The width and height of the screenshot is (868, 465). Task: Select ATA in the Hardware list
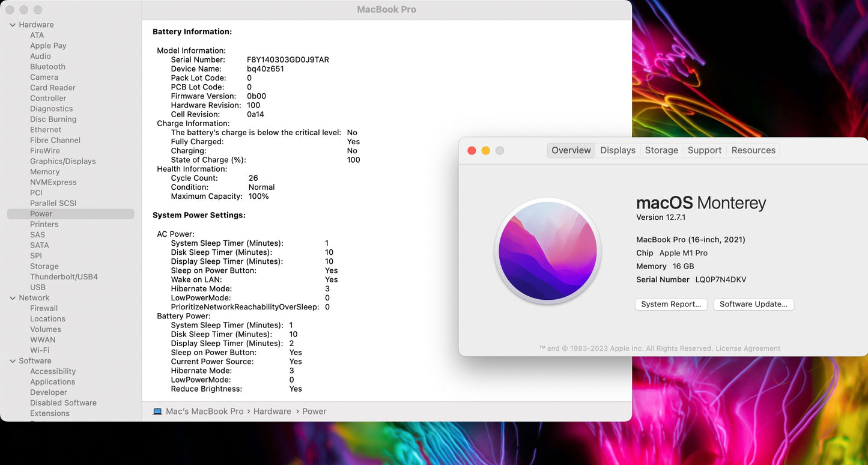tap(37, 35)
